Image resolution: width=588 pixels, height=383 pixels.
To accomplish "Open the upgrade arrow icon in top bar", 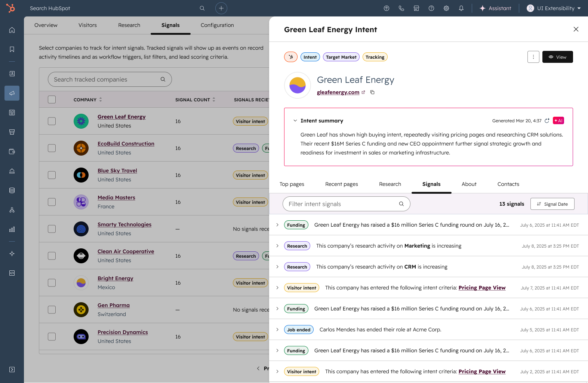I will pos(387,8).
